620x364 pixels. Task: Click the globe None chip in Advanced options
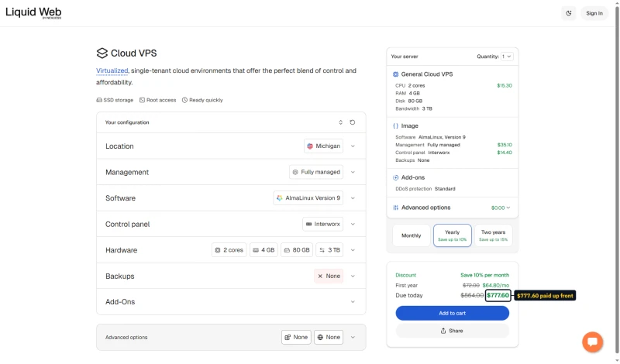pos(329,337)
